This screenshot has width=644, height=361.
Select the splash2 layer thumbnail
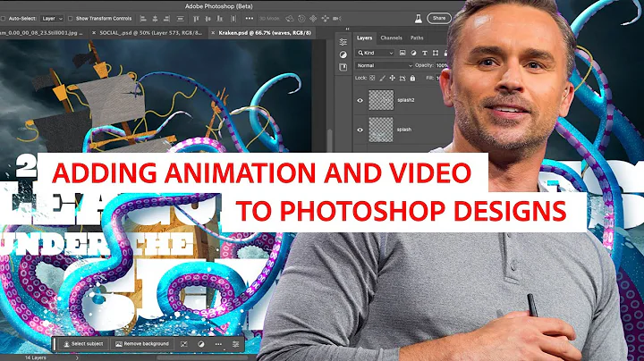[x=381, y=100]
